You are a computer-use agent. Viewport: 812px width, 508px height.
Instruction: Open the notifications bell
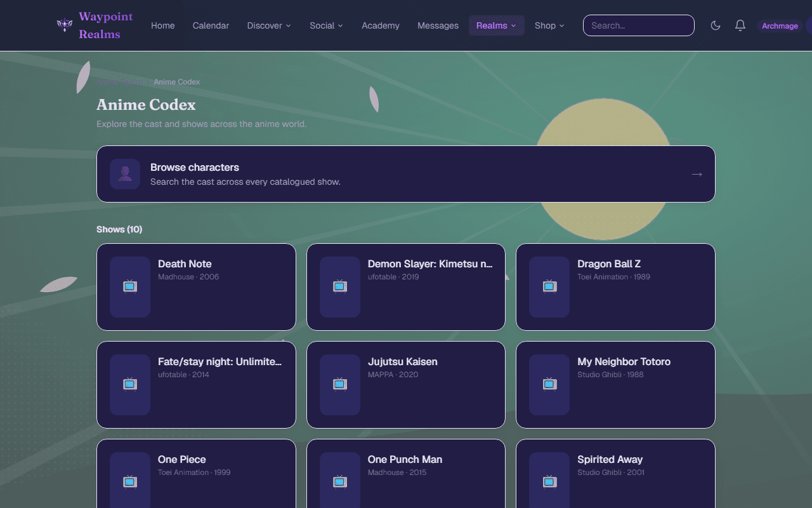[740, 25]
